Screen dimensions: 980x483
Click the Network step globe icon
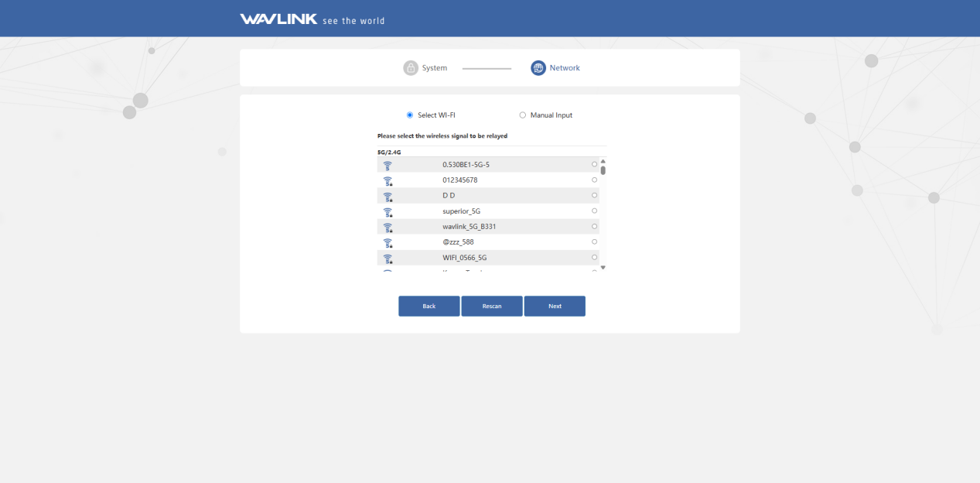pyautogui.click(x=538, y=68)
